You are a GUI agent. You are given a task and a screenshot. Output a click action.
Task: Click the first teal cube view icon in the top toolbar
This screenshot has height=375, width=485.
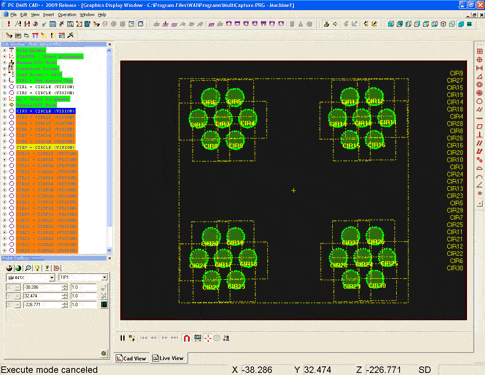click(x=391, y=24)
